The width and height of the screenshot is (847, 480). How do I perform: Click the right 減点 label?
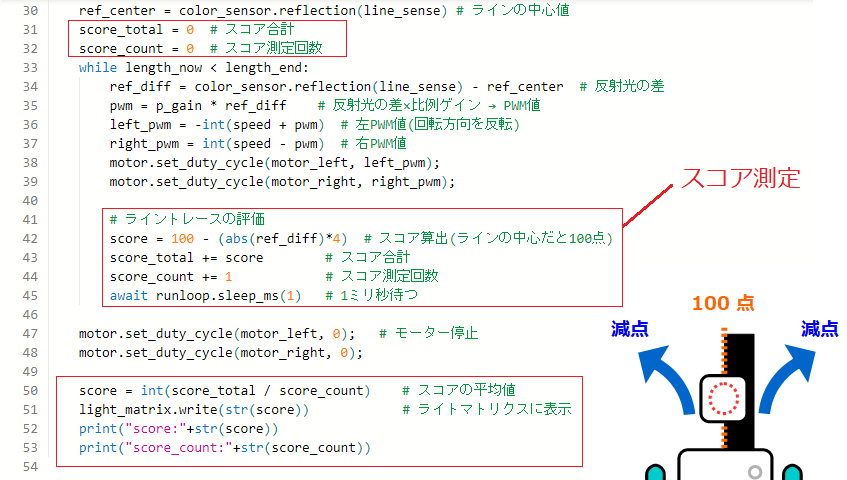pos(818,328)
